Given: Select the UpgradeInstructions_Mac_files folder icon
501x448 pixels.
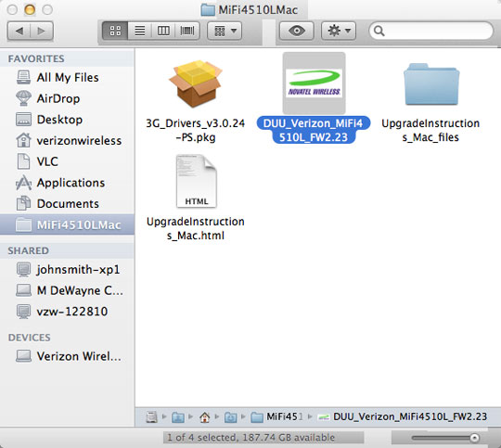Looking at the screenshot, I should tap(431, 84).
